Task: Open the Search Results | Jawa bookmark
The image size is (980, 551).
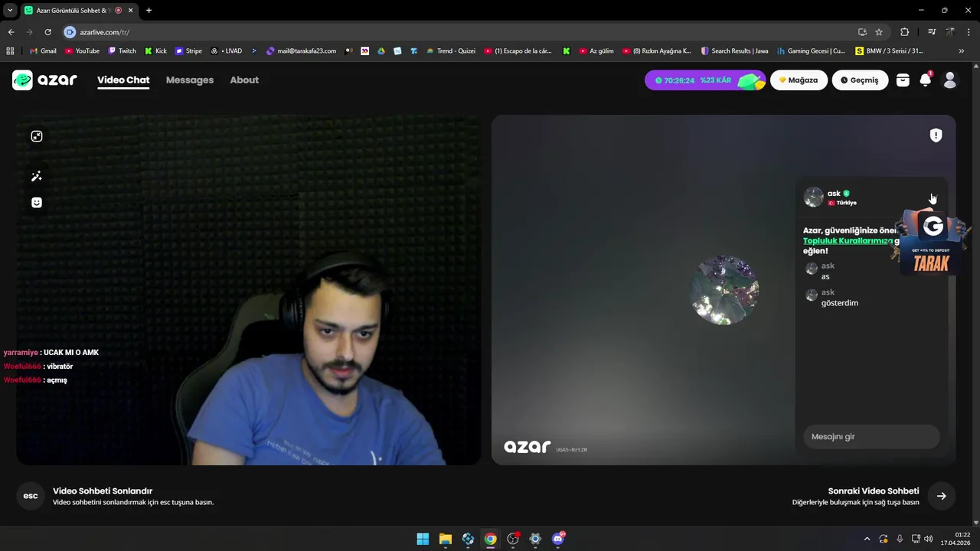Action: [x=733, y=51]
